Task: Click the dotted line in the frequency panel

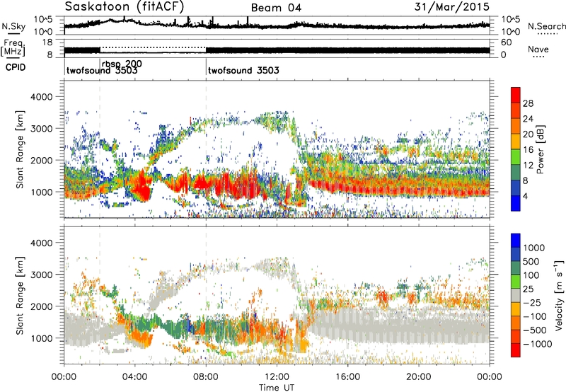Action: (x=153, y=47)
